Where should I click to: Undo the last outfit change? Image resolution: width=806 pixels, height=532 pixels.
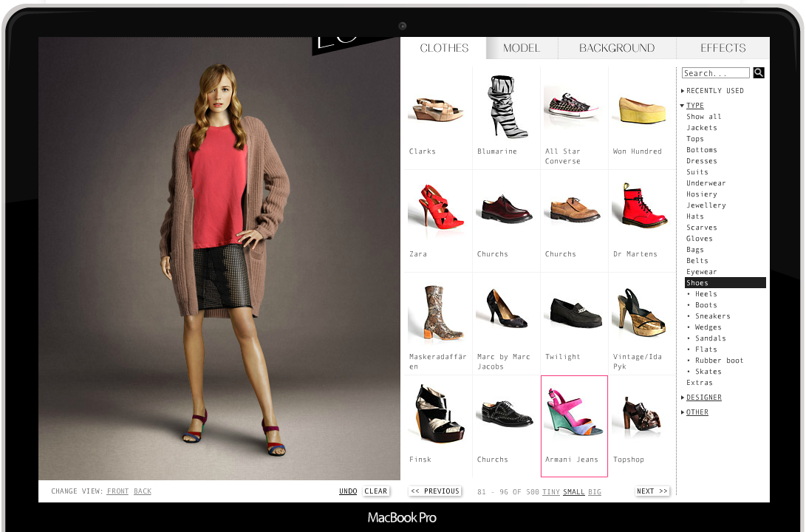tap(348, 491)
